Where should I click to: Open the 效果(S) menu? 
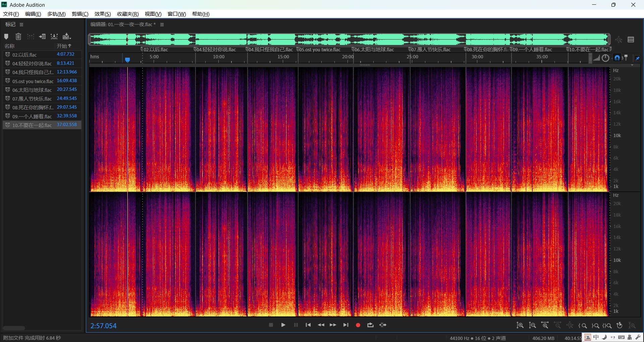click(x=102, y=14)
